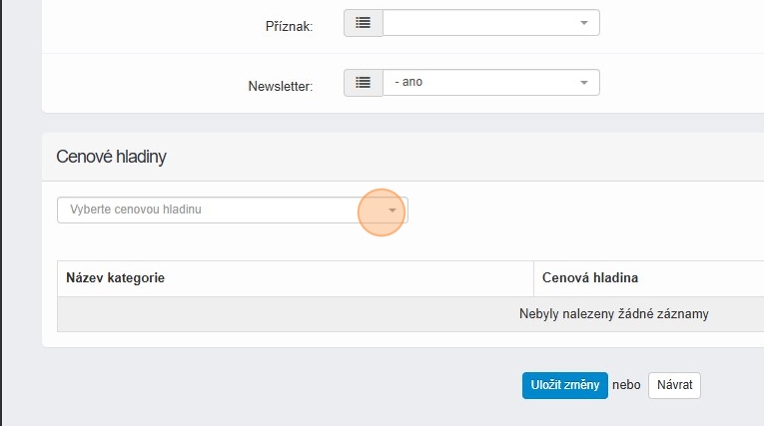Image resolution: width=764 pixels, height=426 pixels.
Task: Click the Příznak dropdown arrow
Action: pyautogui.click(x=584, y=23)
